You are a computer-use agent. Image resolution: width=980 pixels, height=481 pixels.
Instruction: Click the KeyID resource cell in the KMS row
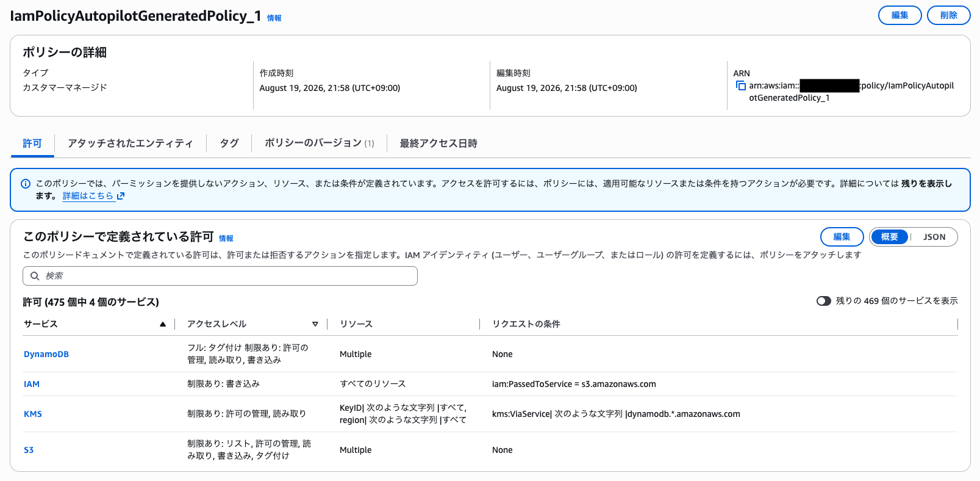pos(403,414)
